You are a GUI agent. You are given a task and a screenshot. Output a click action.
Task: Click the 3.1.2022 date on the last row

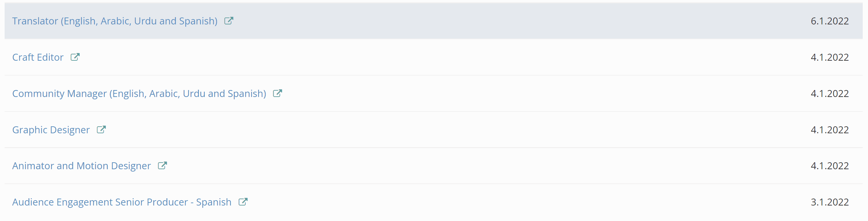(x=829, y=202)
